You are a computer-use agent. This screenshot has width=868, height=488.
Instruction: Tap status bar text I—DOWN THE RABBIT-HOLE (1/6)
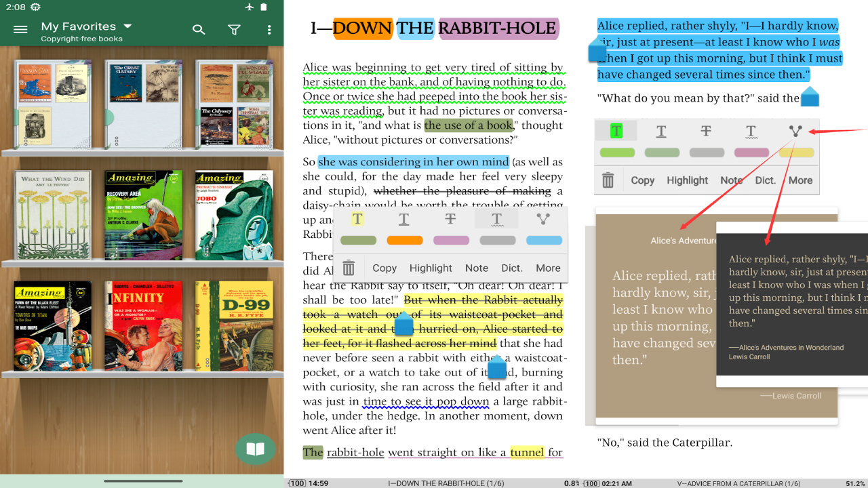click(x=446, y=483)
